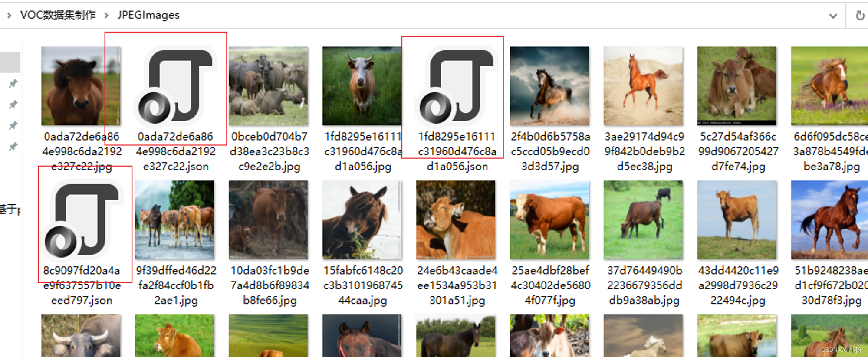Select thumbnail 51b9248238ae...30d78f3.jpg rearing horse

tap(829, 220)
